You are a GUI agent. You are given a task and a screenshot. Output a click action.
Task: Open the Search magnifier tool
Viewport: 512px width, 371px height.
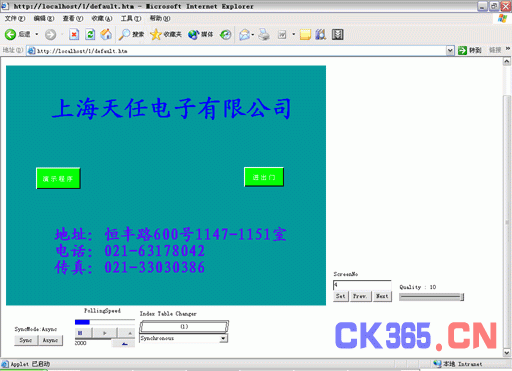click(x=124, y=34)
